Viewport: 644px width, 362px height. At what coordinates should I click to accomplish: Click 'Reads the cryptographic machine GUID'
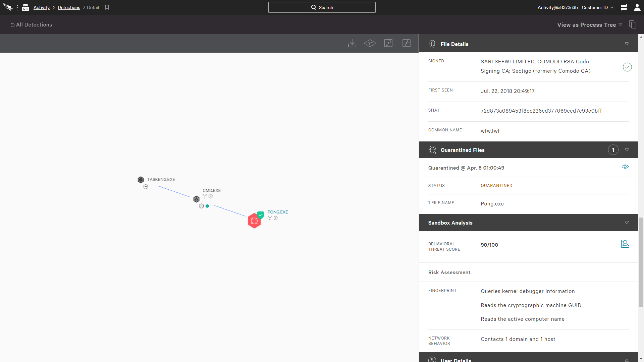(x=531, y=305)
